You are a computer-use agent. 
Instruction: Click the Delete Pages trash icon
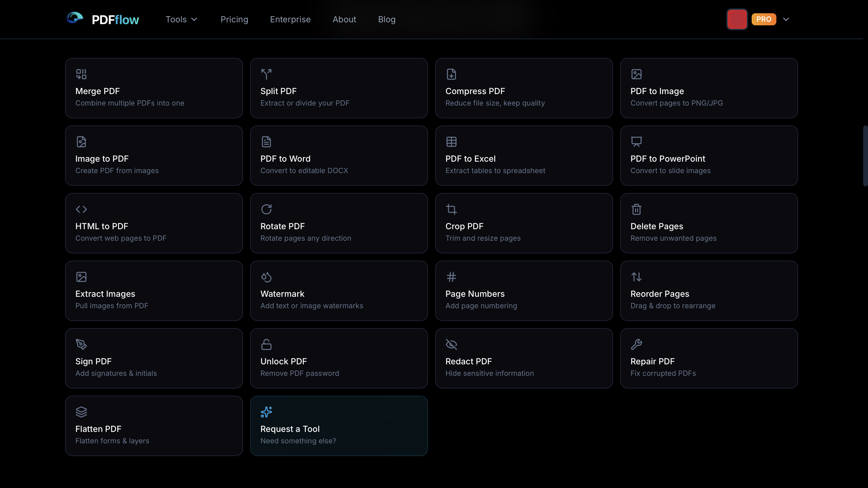click(x=637, y=209)
